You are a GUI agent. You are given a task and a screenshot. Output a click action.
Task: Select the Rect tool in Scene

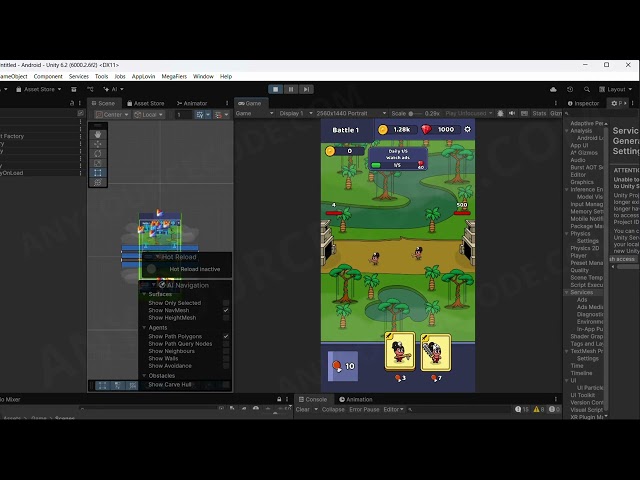point(98,173)
